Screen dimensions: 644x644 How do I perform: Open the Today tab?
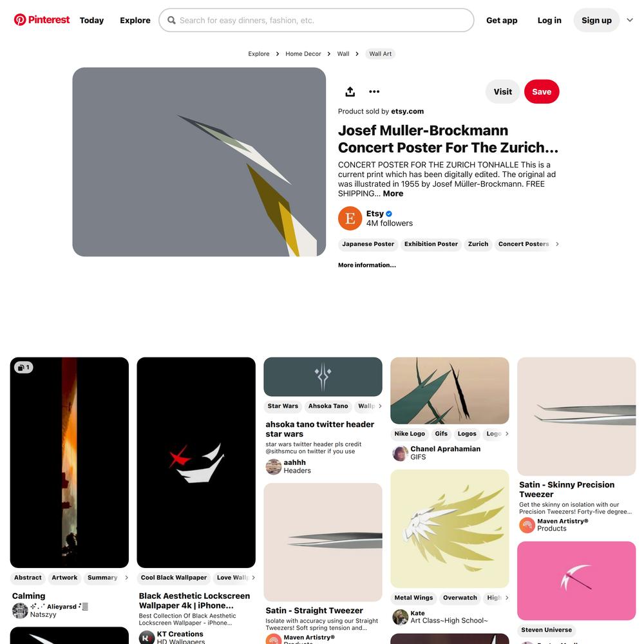tap(91, 20)
